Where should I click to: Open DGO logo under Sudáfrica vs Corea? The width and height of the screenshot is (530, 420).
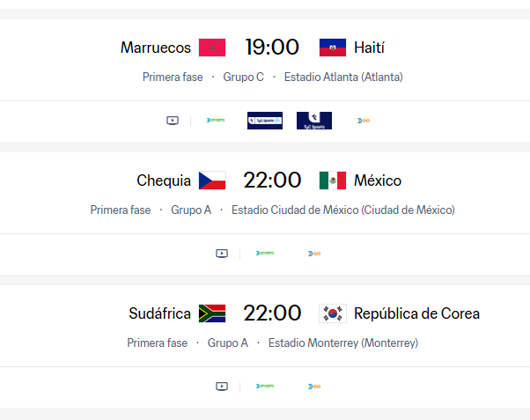point(314,387)
